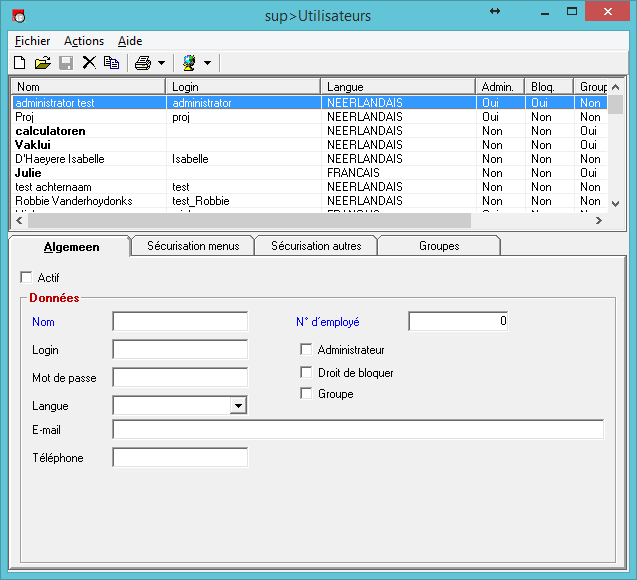Screen dimensions: 637x580
Task: Expand the globe icon dropdown arrow
Action: [x=208, y=63]
